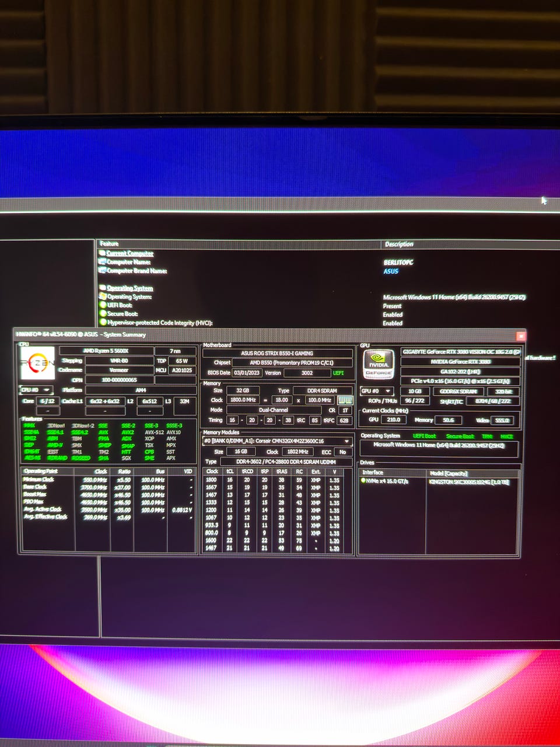Click the Computer Brand Name row icon
The image size is (560, 747).
[102, 271]
